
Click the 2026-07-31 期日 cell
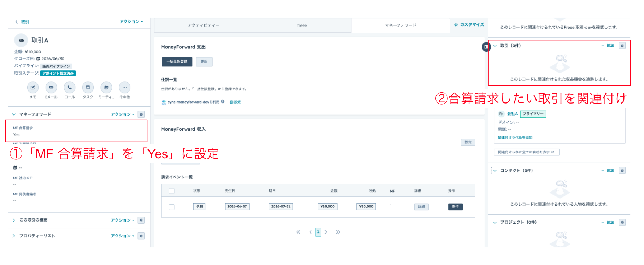click(x=281, y=207)
